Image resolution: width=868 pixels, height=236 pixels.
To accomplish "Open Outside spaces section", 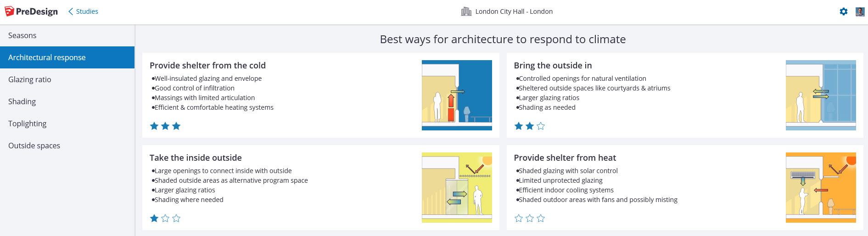I will pyautogui.click(x=34, y=146).
